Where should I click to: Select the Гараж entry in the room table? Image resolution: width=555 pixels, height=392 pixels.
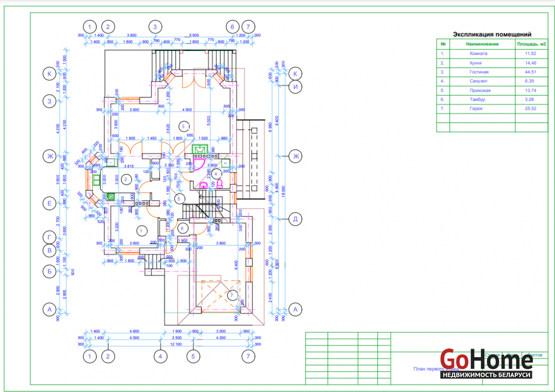point(479,108)
